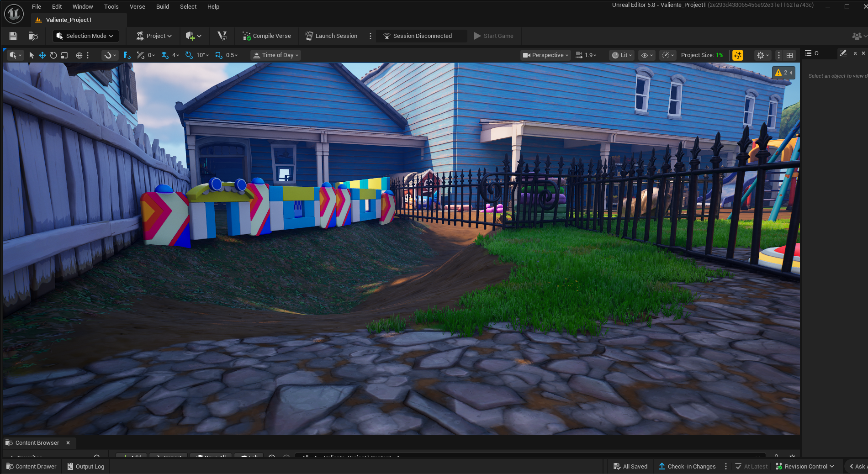868x474 pixels.
Task: Open the launch session options ellipsis
Action: click(x=370, y=36)
